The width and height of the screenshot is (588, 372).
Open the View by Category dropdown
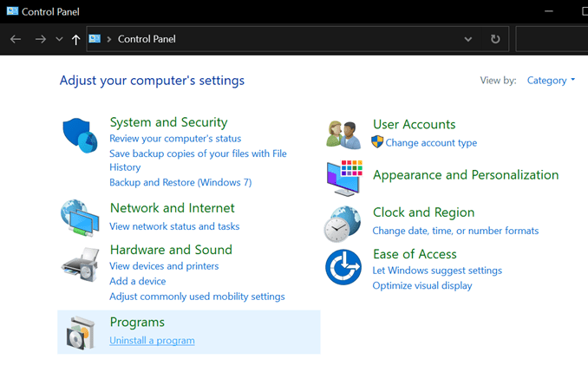551,81
